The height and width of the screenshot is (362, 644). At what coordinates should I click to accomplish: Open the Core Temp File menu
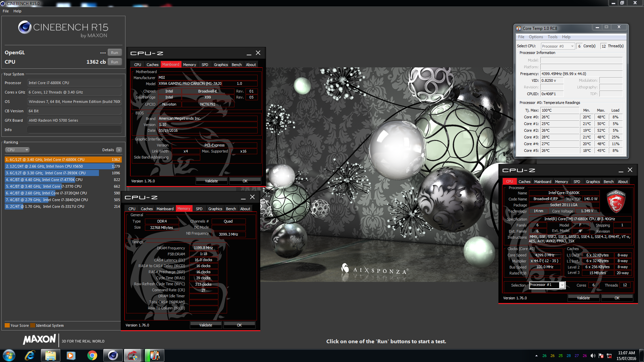[x=521, y=37]
